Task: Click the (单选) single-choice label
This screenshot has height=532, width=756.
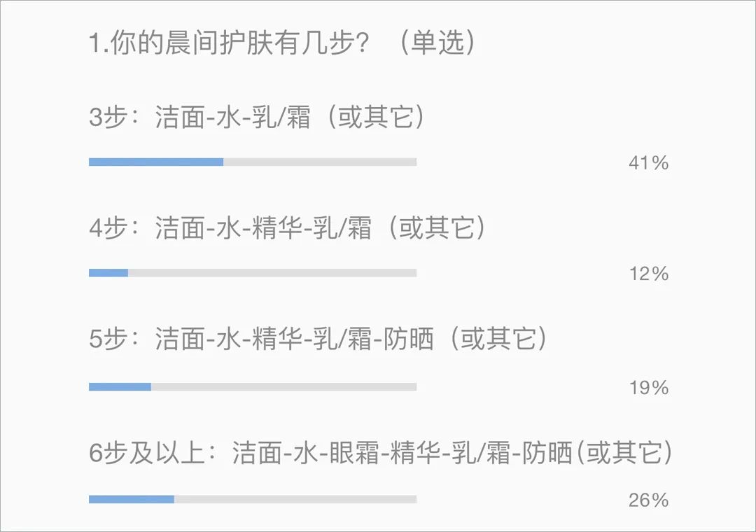Action: click(437, 43)
